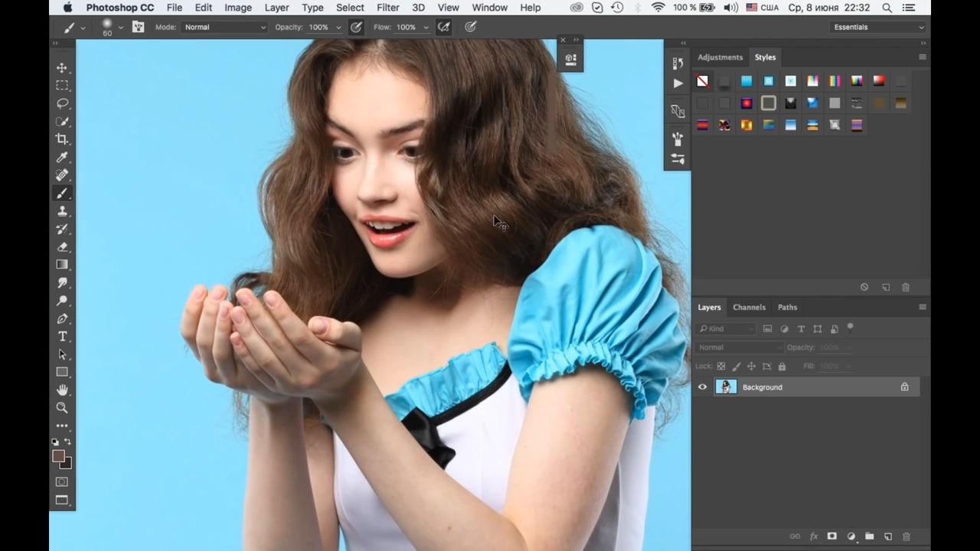This screenshot has width=980, height=551.
Task: Open the Filter menu
Action: (x=388, y=8)
